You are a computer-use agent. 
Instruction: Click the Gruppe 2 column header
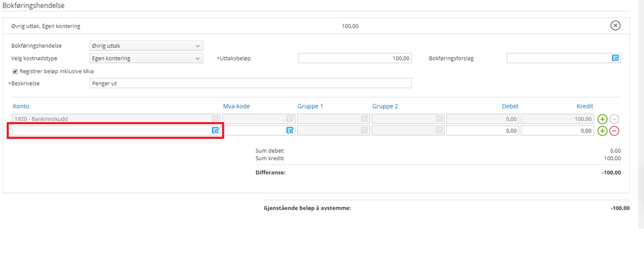point(385,106)
